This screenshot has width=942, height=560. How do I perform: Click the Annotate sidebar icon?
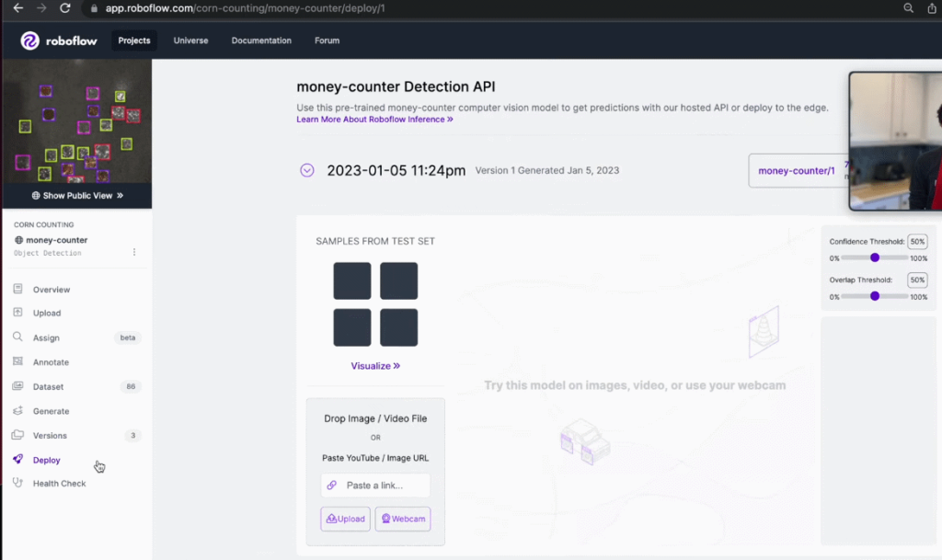18,361
